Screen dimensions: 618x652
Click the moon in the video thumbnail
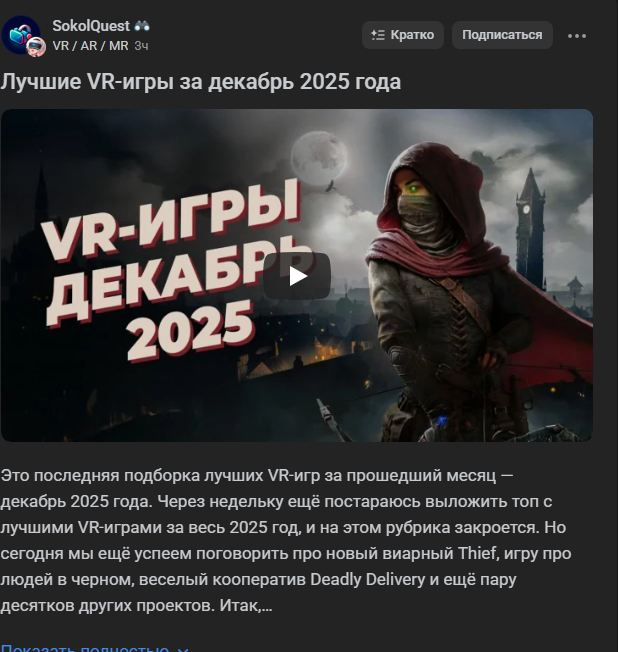coord(319,156)
